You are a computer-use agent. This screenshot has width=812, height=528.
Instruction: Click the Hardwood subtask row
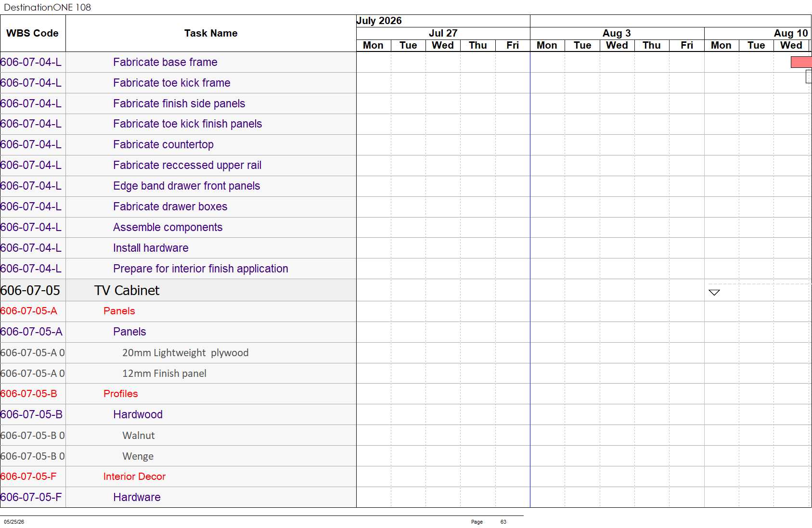coord(178,414)
